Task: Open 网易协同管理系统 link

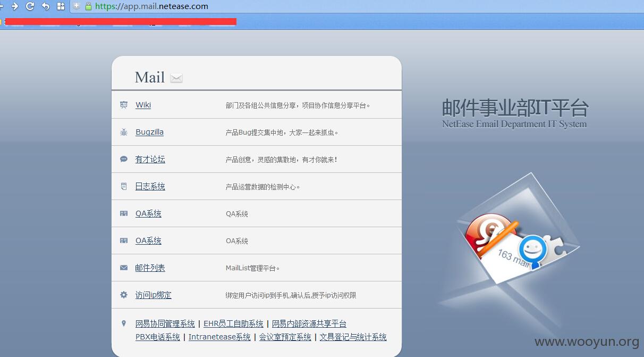Action: click(x=165, y=323)
